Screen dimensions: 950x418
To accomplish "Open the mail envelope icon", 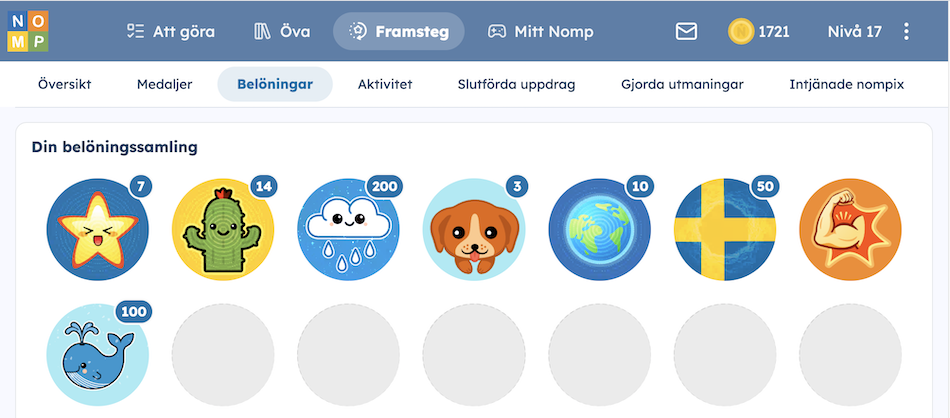I will click(x=686, y=32).
